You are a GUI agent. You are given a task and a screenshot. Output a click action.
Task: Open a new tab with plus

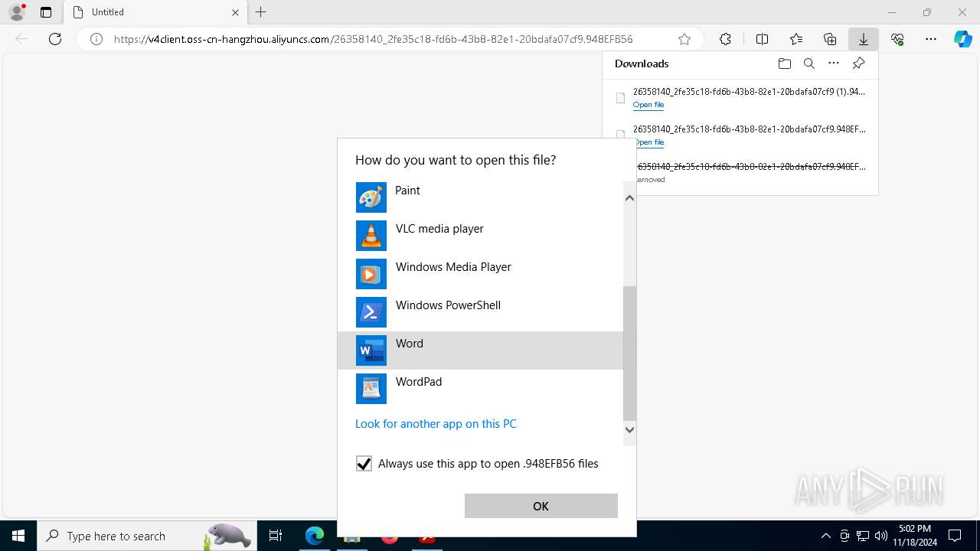coord(261,12)
